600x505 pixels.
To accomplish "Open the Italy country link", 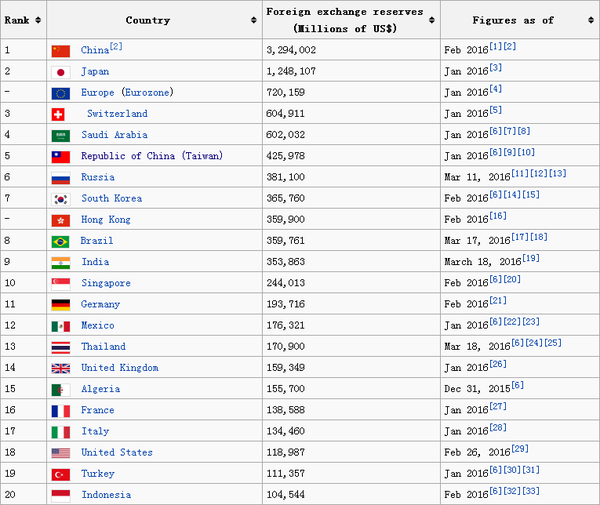I will 95,431.
